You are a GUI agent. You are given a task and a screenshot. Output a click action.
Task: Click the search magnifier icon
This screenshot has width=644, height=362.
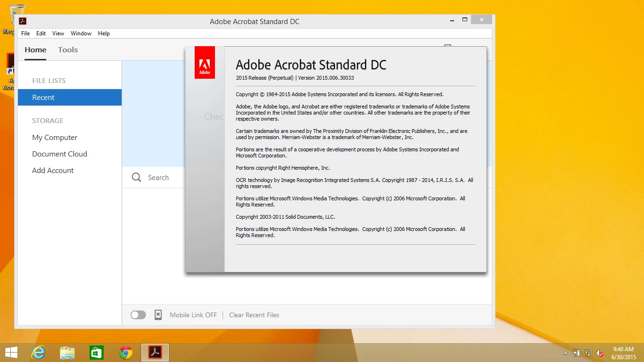click(137, 177)
